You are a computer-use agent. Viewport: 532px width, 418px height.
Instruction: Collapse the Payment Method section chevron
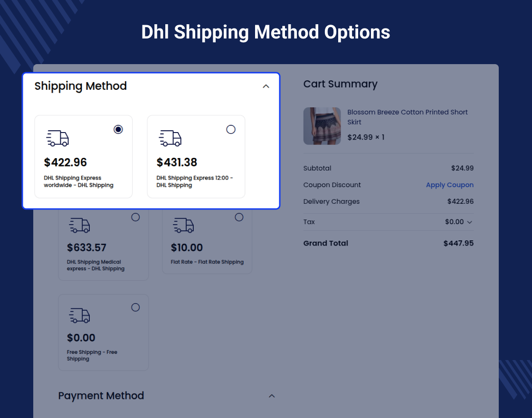tap(272, 396)
